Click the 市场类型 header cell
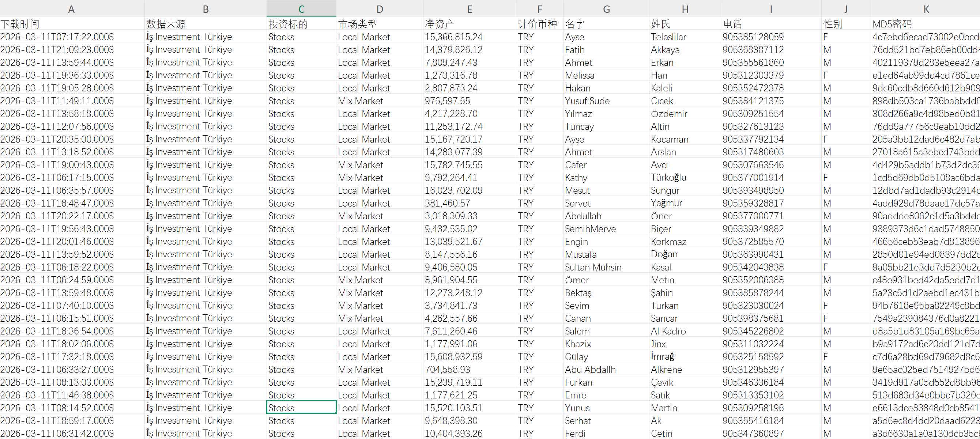This screenshot has width=980, height=439. click(380, 24)
